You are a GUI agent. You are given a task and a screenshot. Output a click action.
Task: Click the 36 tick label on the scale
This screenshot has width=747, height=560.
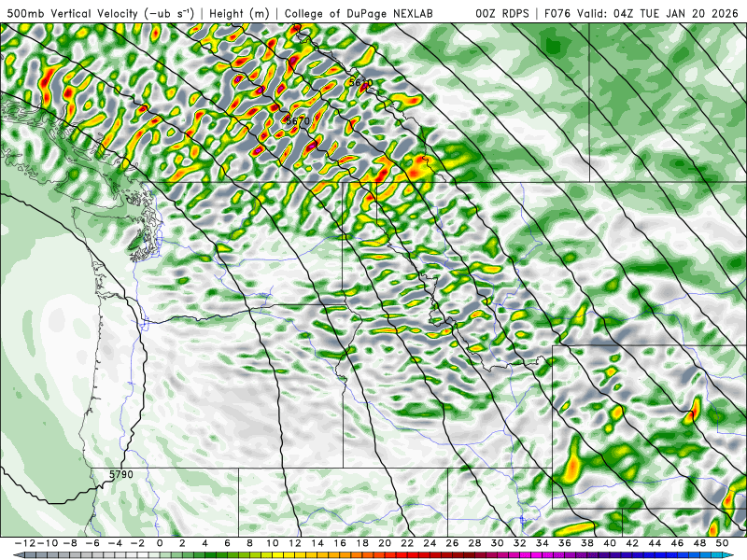(565, 543)
